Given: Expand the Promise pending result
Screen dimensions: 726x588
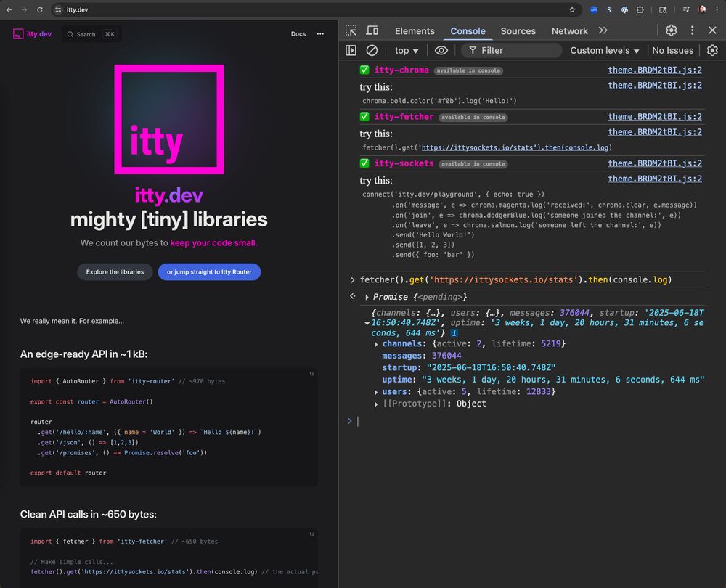Looking at the screenshot, I should point(367,297).
